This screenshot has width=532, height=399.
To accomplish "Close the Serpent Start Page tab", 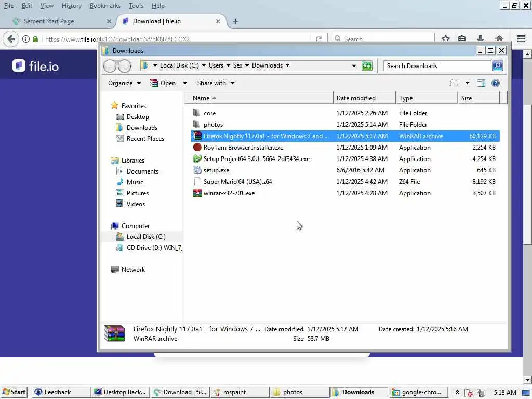I will (x=109, y=21).
